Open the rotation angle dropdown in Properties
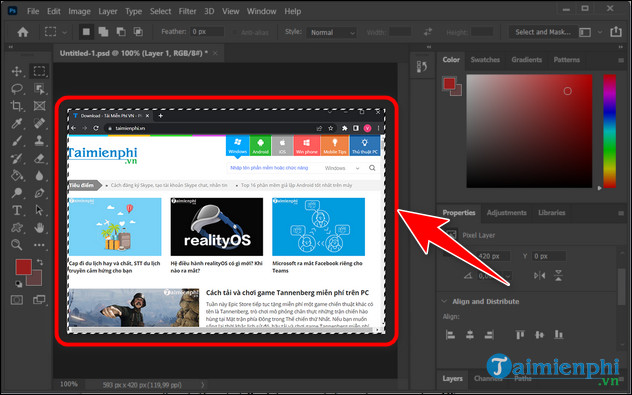The height and width of the screenshot is (395, 632). point(507,276)
